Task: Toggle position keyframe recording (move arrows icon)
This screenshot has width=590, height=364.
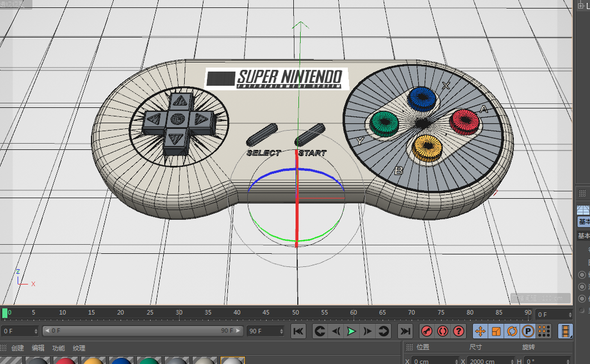Action: click(x=480, y=331)
